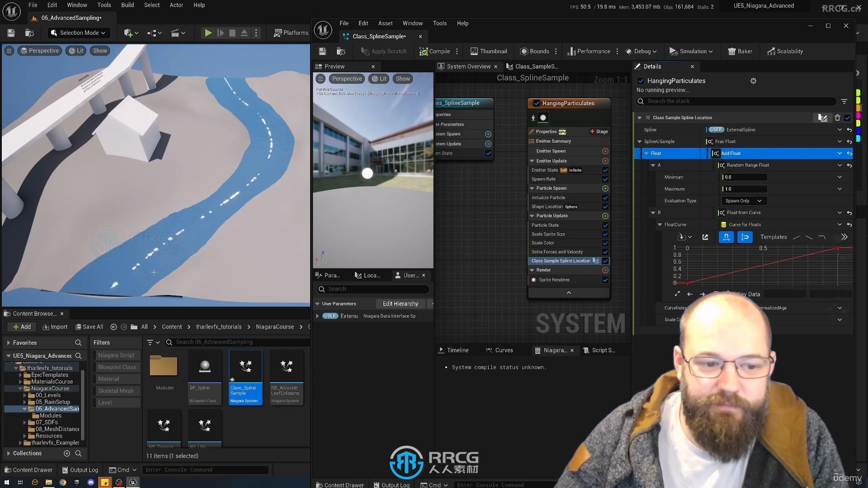
Task: Apply the ascending linear curve template
Action: [797, 237]
